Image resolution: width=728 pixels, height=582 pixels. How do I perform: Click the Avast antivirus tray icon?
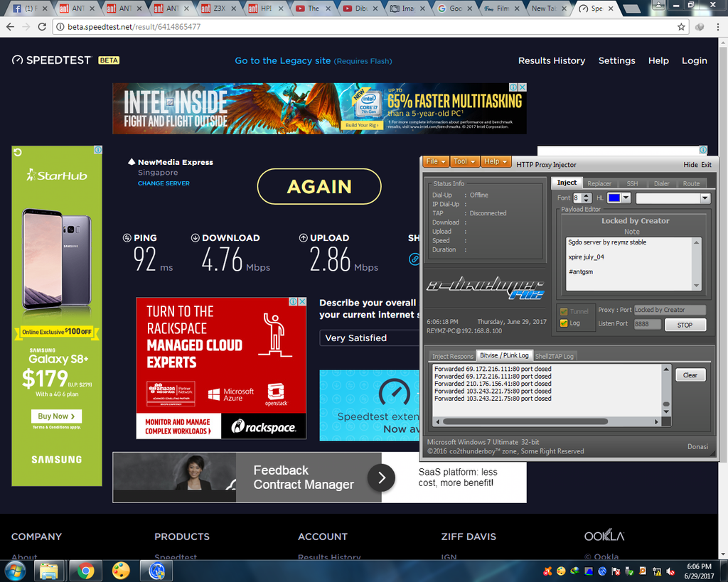tap(548, 571)
